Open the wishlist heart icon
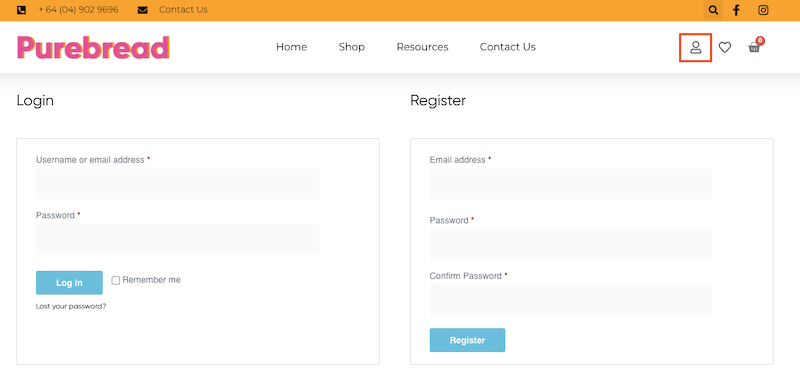Screen dimensions: 800x378 tap(724, 47)
